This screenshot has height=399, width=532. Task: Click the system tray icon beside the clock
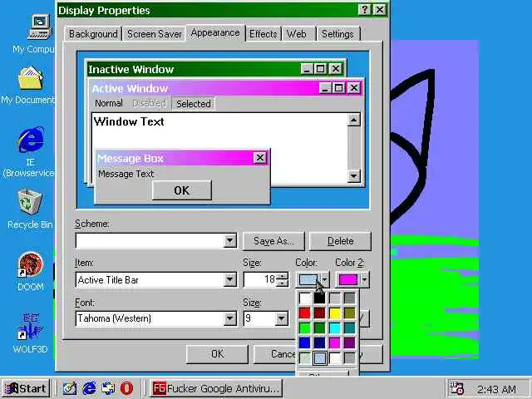pyautogui.click(x=456, y=388)
